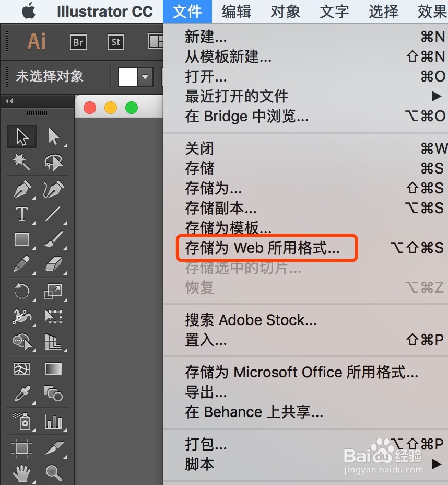Select the Column Graph tool
Screen dimensions: 448x485
point(53,421)
